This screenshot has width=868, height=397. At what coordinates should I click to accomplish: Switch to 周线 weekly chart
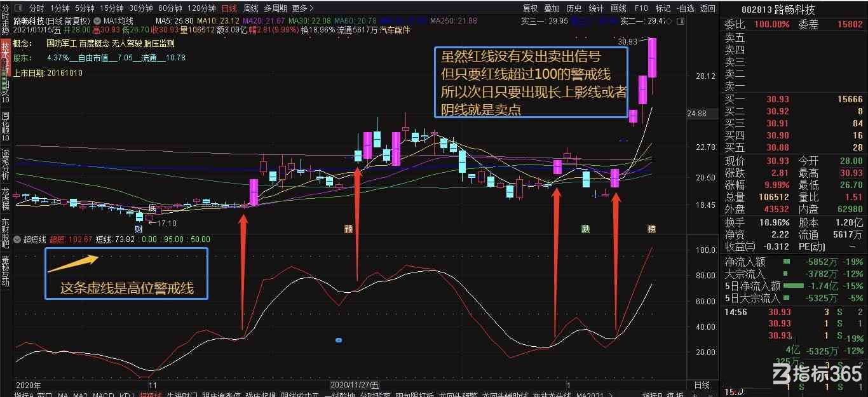251,8
